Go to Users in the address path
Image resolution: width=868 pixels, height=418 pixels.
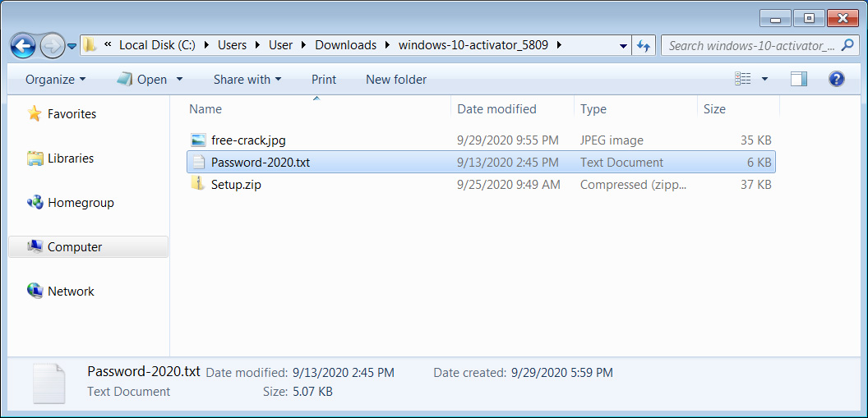[x=232, y=45]
